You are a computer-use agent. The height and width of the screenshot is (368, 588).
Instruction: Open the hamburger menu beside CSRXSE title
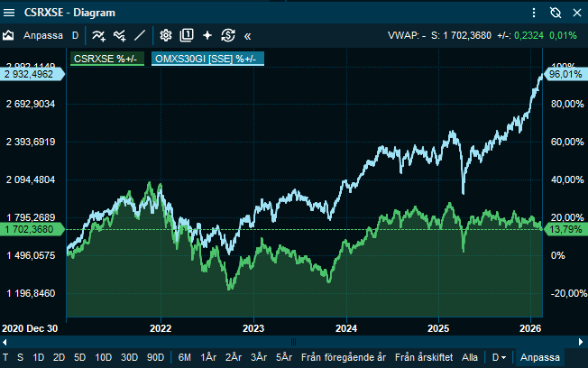(10, 12)
